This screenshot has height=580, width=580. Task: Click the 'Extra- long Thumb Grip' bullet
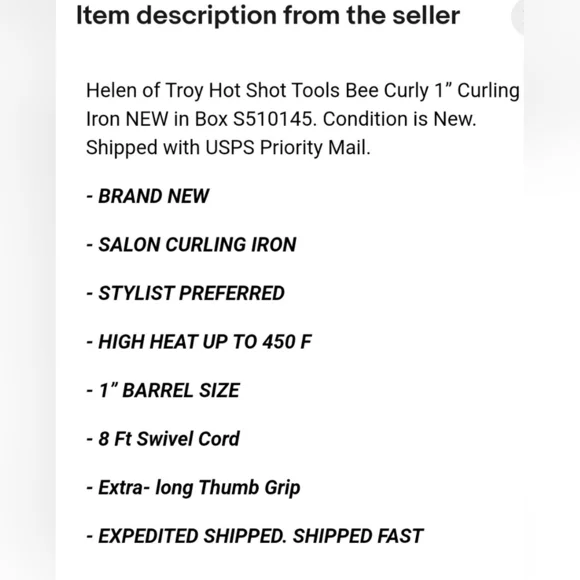click(193, 488)
